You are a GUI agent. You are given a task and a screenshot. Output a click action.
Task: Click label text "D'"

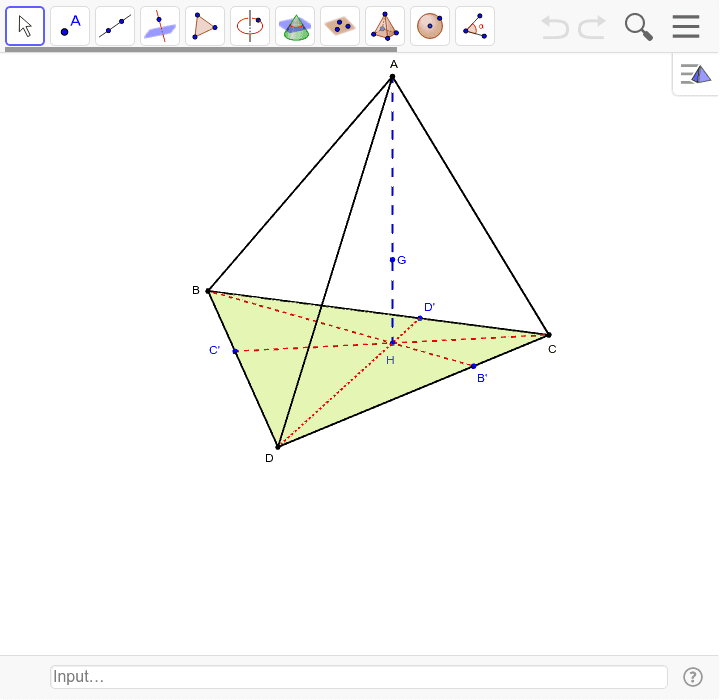(429, 307)
